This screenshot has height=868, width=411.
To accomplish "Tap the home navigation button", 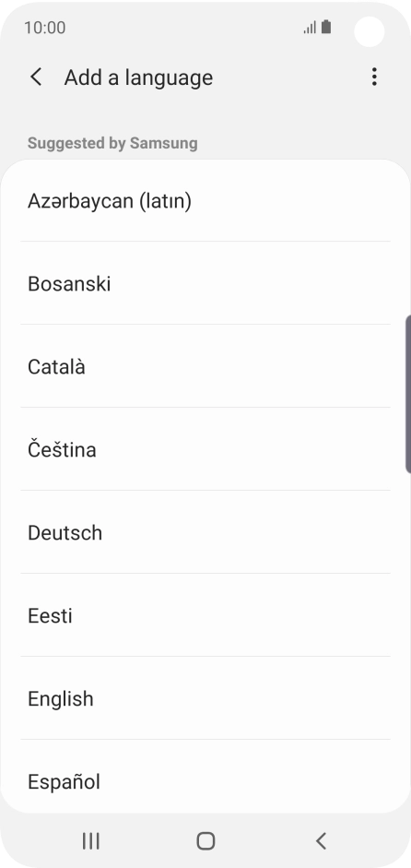I will 205,841.
